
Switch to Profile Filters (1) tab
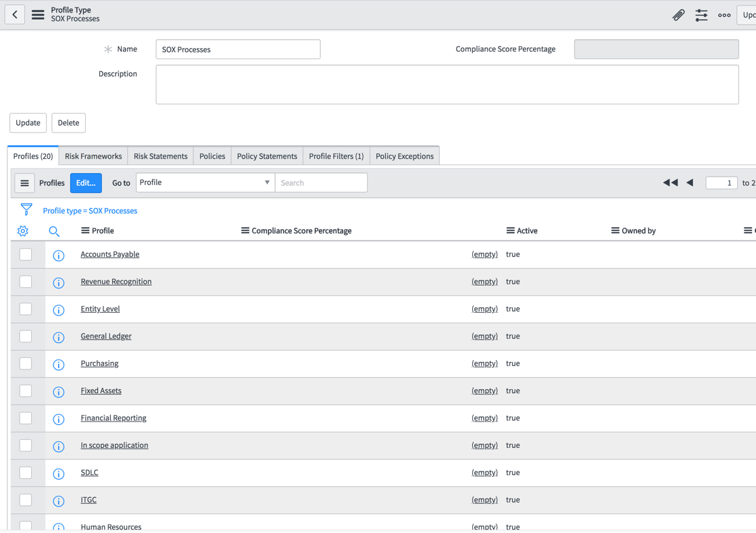coord(336,155)
